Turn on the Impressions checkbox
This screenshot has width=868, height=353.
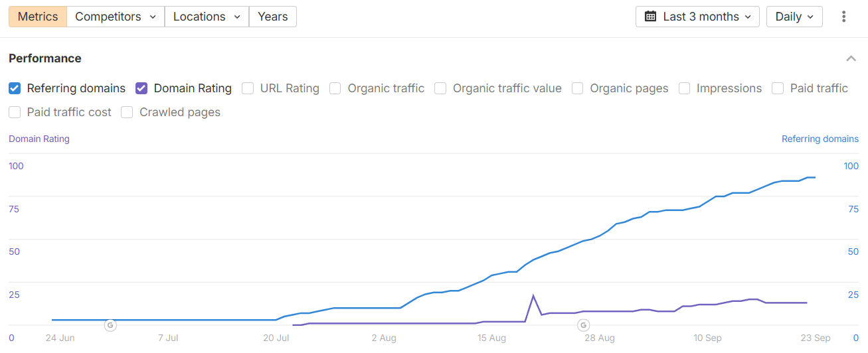click(684, 88)
